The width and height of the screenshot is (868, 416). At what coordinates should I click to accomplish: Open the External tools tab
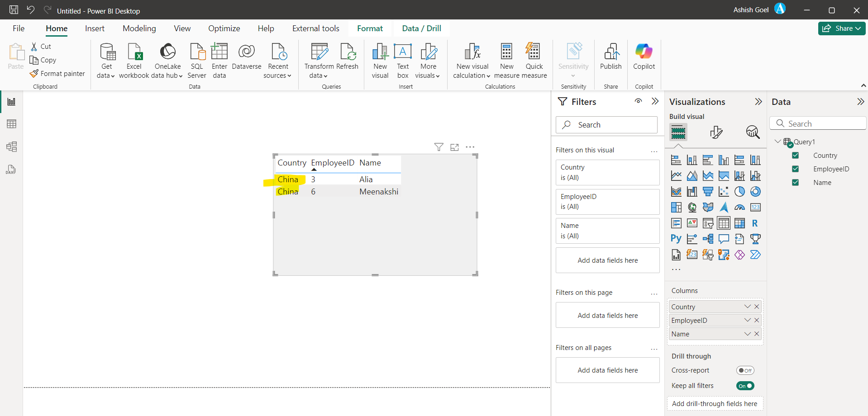point(315,28)
